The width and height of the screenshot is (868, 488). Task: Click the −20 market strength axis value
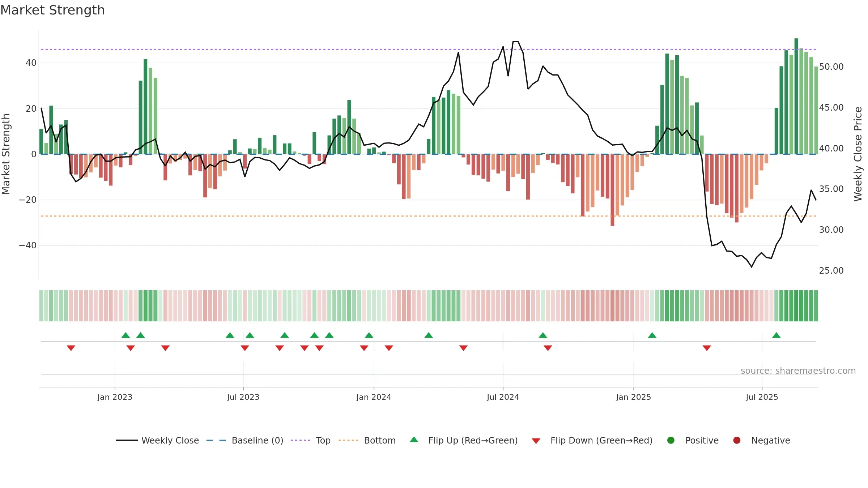28,200
